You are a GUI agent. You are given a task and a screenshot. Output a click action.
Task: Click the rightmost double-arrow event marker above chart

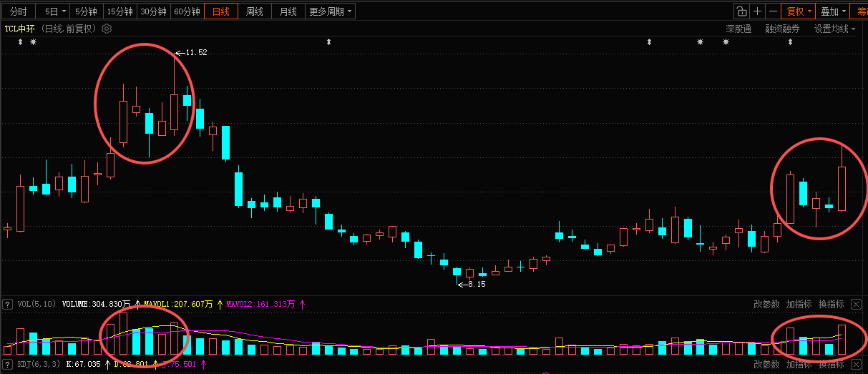pos(791,42)
